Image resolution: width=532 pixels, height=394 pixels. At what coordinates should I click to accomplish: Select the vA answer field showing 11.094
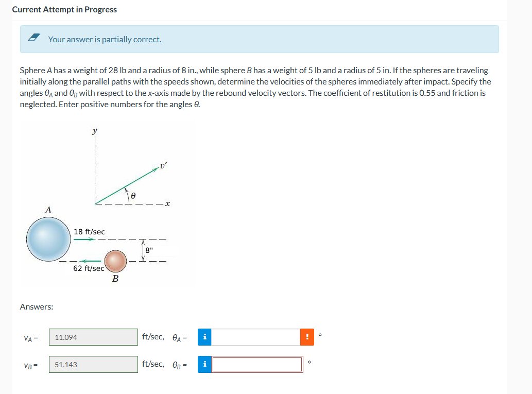93,337
